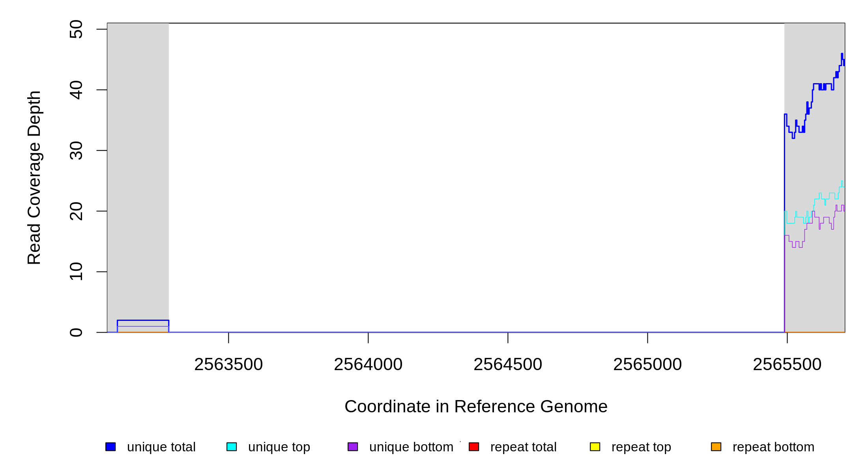868x473 pixels.
Task: Click the 'Coordinate in Reference Genome' axis title
Action: (476, 406)
